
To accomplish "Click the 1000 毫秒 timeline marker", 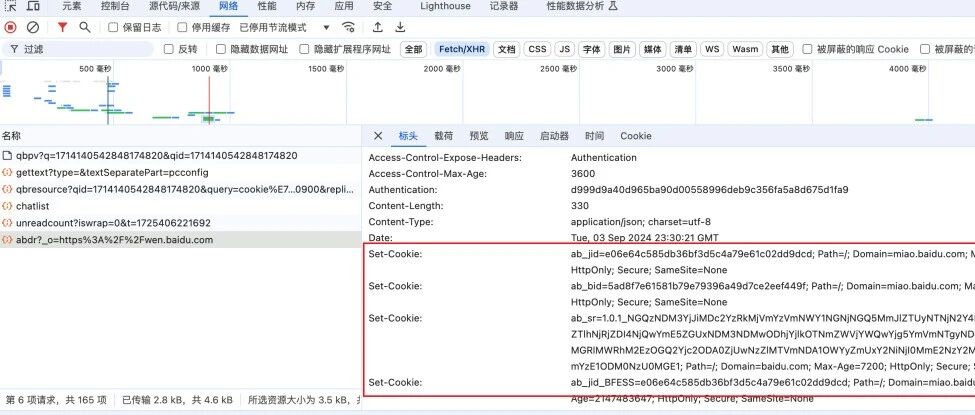I will click(x=210, y=69).
